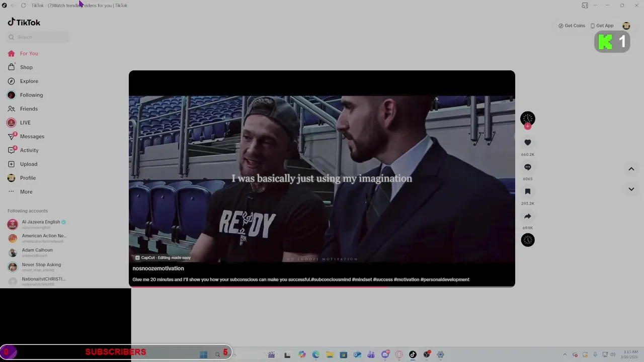Click Get App
Viewport: 644px width, 362px height.
point(602,26)
